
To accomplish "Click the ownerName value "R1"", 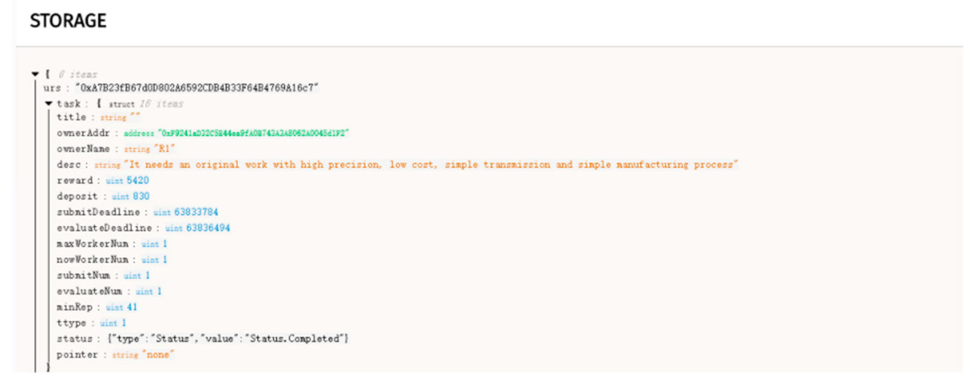I will click(x=164, y=149).
